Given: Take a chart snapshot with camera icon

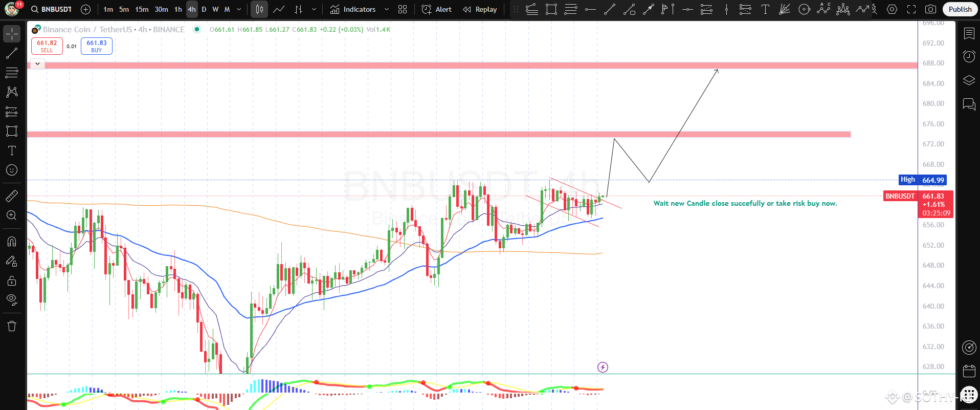Looking at the screenshot, I should pos(931,9).
